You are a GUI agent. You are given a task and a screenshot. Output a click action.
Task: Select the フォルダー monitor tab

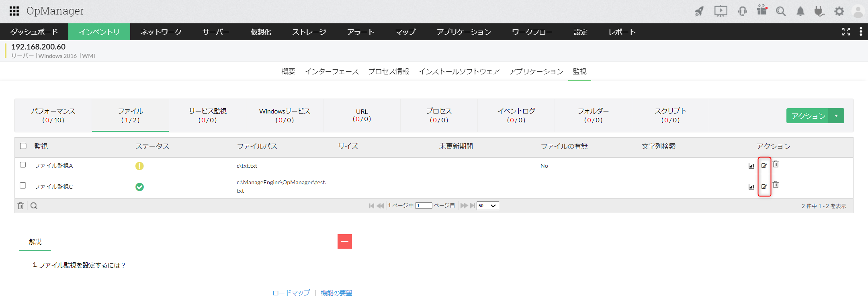(594, 115)
